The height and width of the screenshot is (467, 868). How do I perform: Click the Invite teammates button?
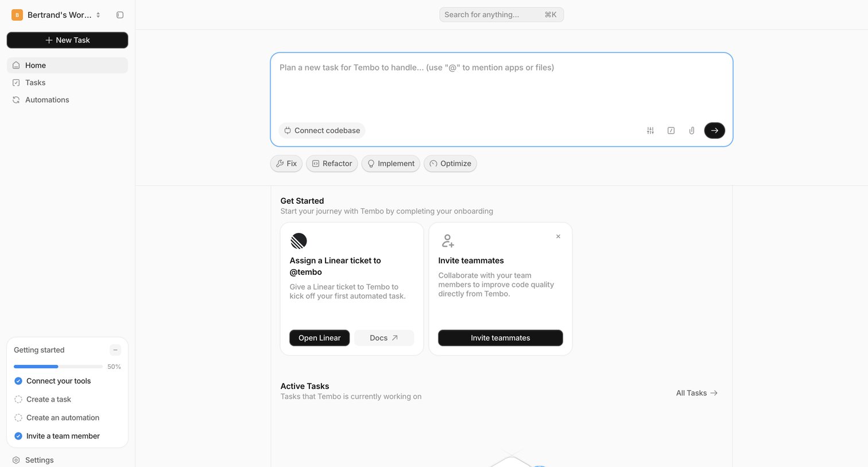click(501, 338)
